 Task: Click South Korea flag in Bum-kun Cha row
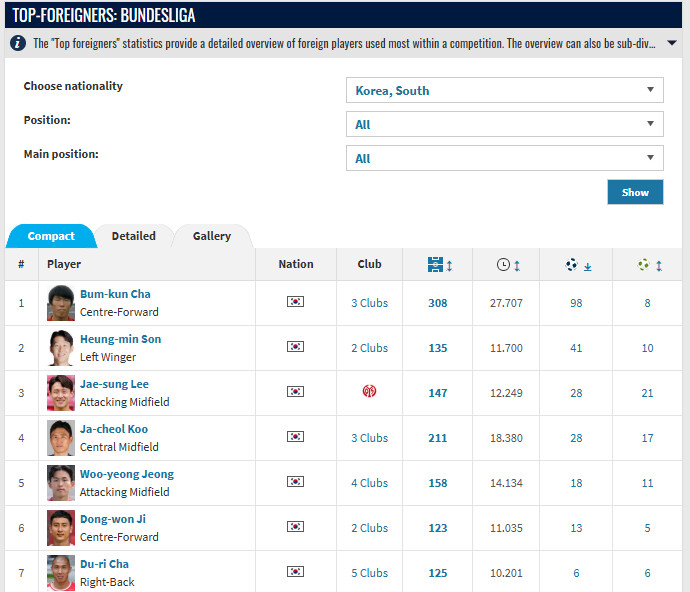click(x=295, y=302)
